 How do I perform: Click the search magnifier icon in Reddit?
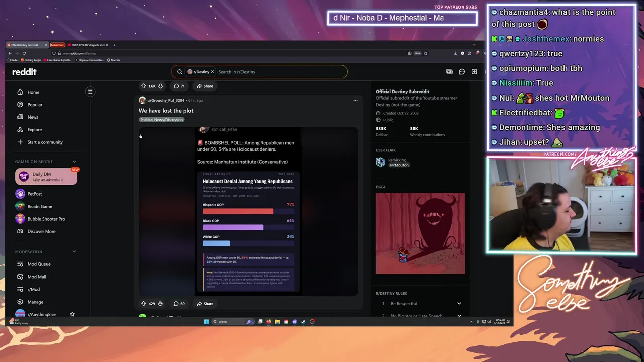click(179, 72)
